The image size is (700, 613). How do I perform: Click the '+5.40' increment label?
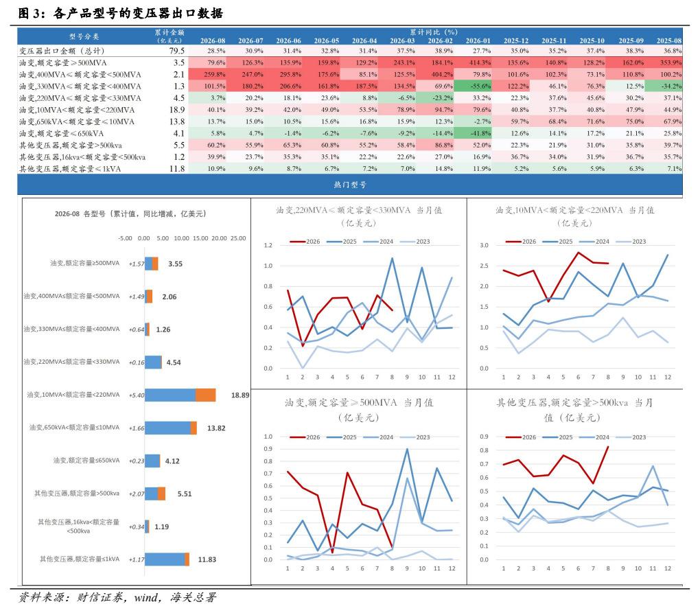click(136, 395)
